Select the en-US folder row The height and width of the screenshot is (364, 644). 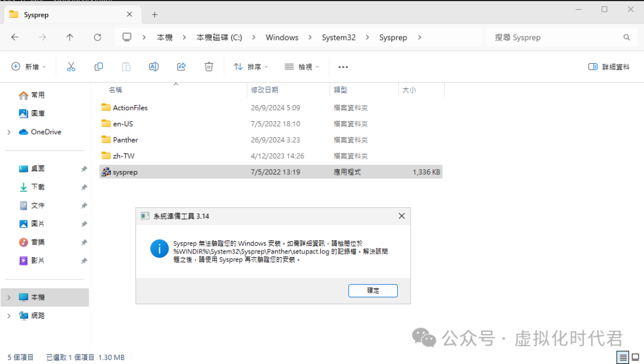(x=271, y=124)
